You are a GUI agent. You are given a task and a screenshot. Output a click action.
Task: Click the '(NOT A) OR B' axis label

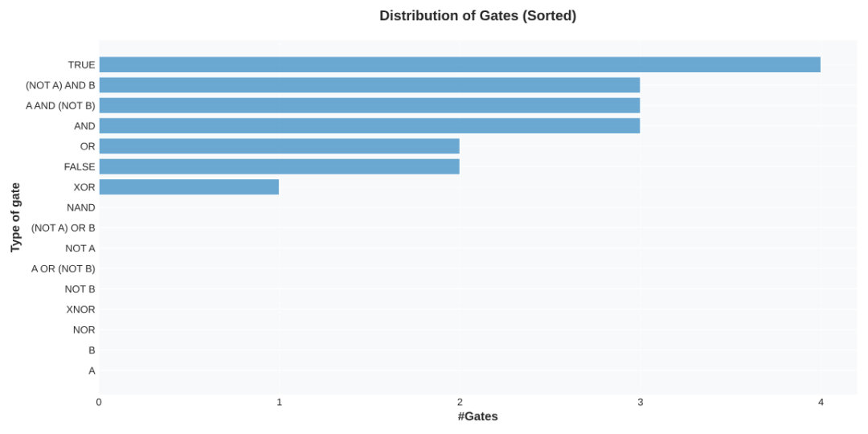(63, 228)
